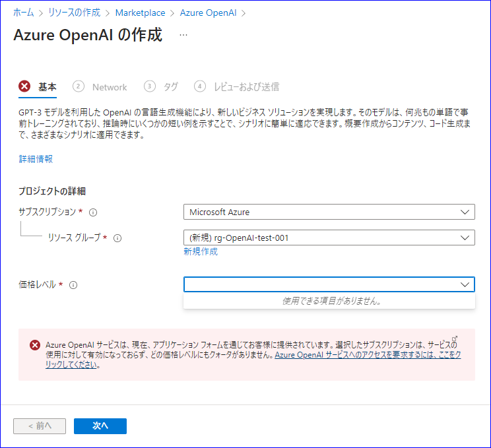This screenshot has width=491, height=448.
Task: Click the Azure OpenAI の作成 page title
Action: pyautogui.click(x=88, y=35)
